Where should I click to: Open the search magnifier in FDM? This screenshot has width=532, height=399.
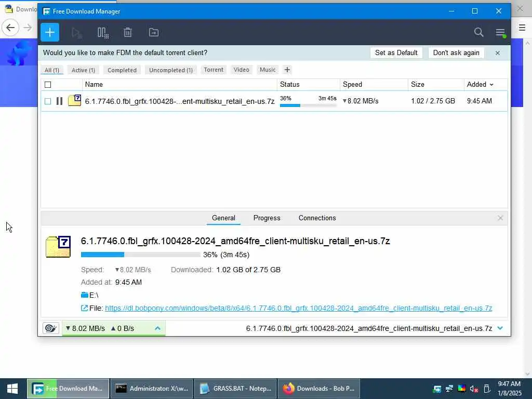pos(478,33)
